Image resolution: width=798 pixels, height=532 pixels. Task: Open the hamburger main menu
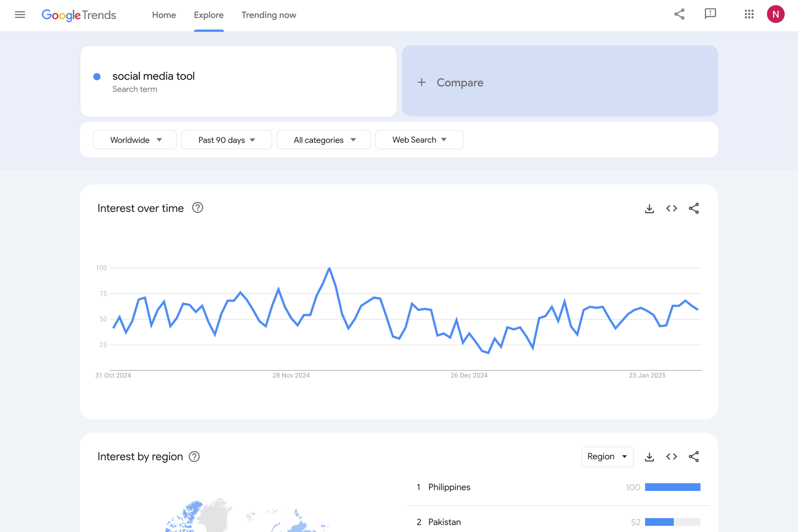pos(20,14)
